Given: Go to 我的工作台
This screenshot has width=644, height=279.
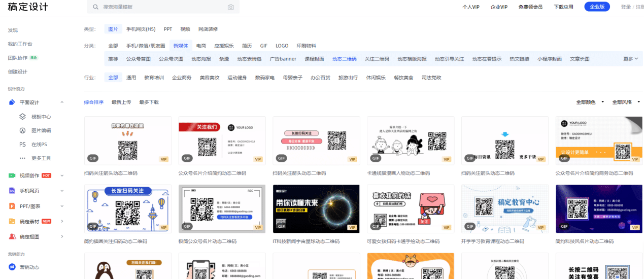Looking at the screenshot, I should point(20,44).
